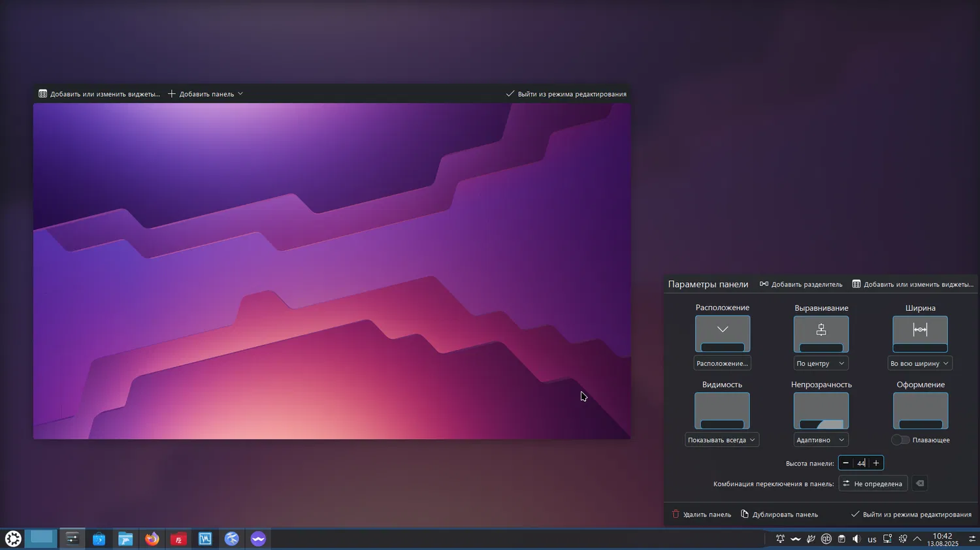This screenshot has width=980, height=550.
Task: Click Добавить разделитель in panel settings
Action: (x=801, y=284)
